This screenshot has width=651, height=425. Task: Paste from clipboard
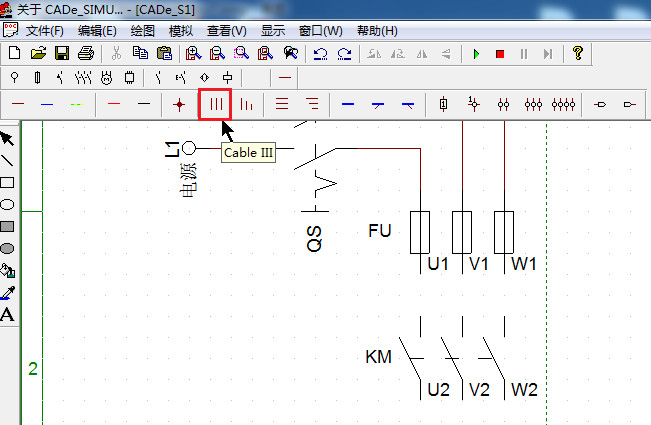(164, 53)
